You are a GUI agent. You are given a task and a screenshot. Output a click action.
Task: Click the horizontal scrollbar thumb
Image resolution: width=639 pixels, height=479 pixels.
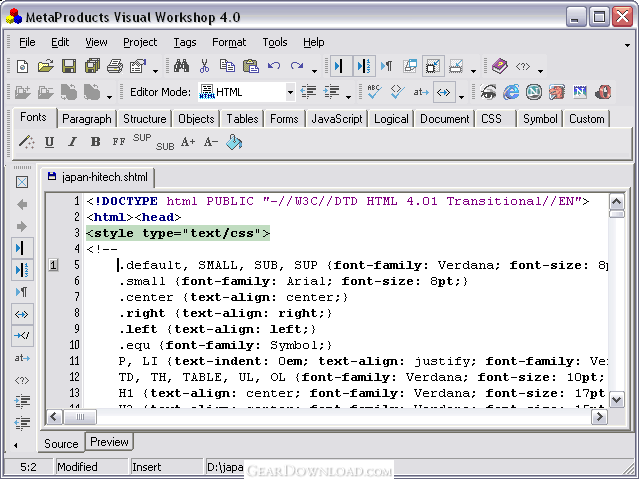80,417
